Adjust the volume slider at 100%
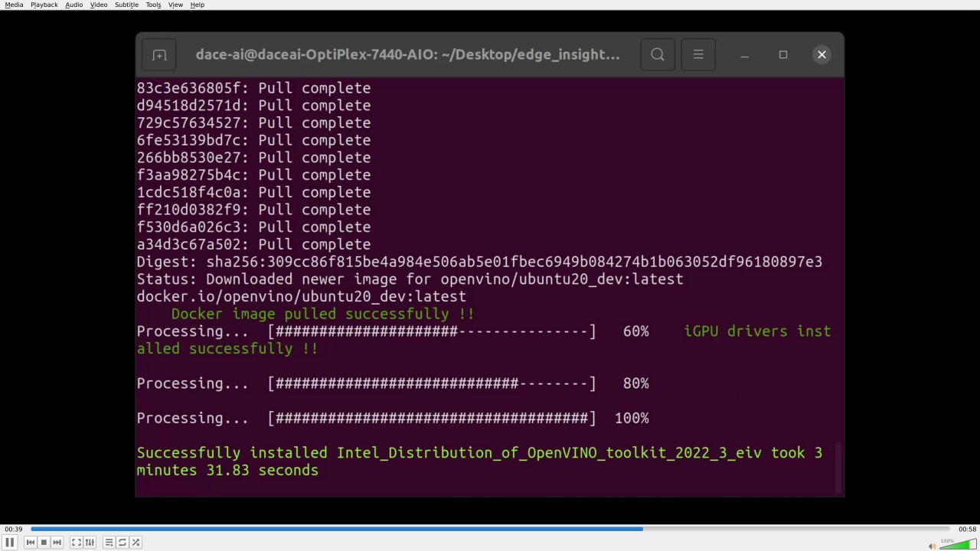The height and width of the screenshot is (551, 980). coord(958,544)
